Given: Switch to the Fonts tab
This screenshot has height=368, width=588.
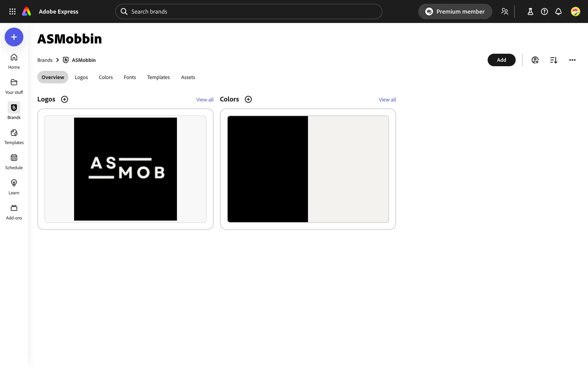Looking at the screenshot, I should tap(130, 77).
